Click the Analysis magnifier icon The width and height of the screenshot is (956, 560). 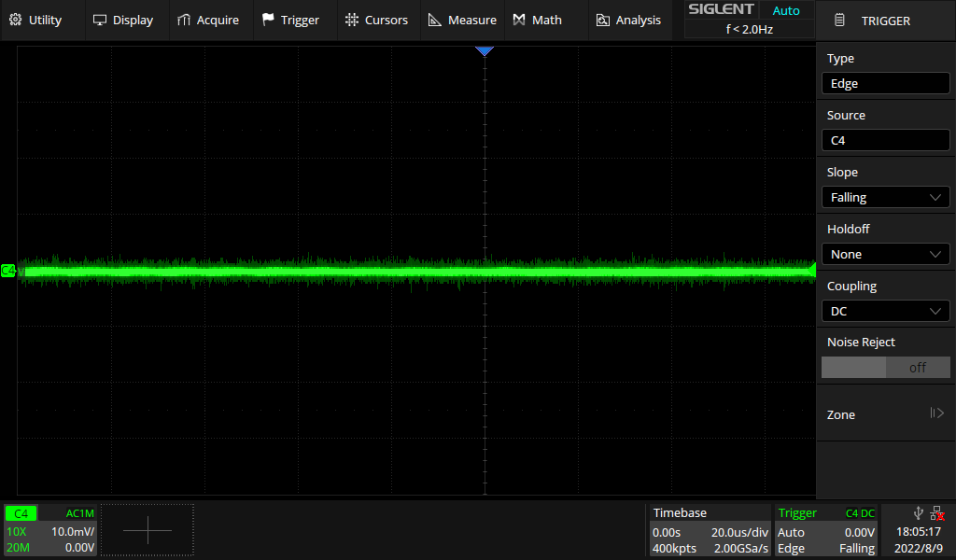pos(603,21)
